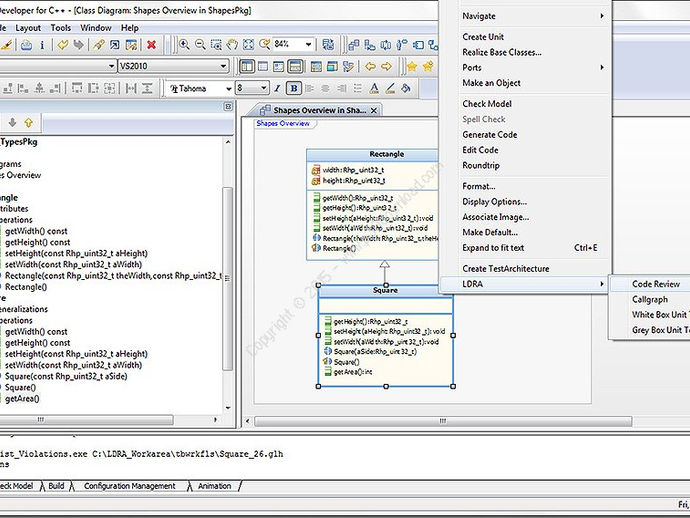Open the font size 8 dropdown

coord(263,88)
